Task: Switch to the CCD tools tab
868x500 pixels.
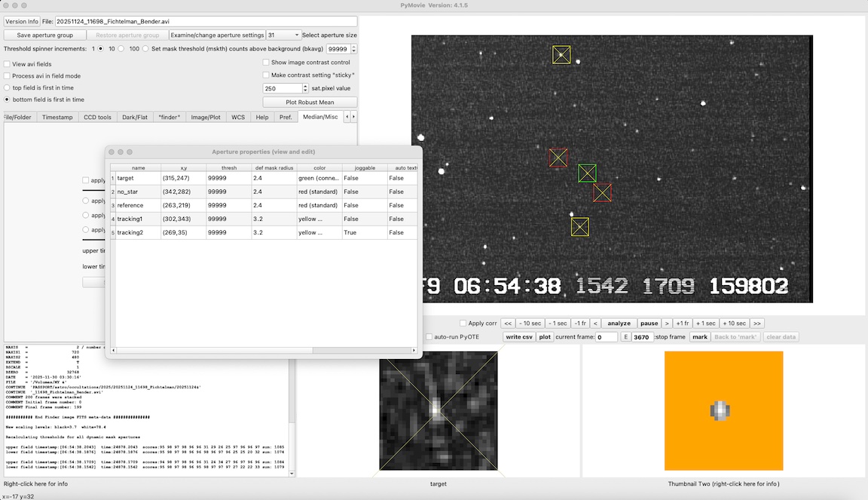Action: [97, 117]
